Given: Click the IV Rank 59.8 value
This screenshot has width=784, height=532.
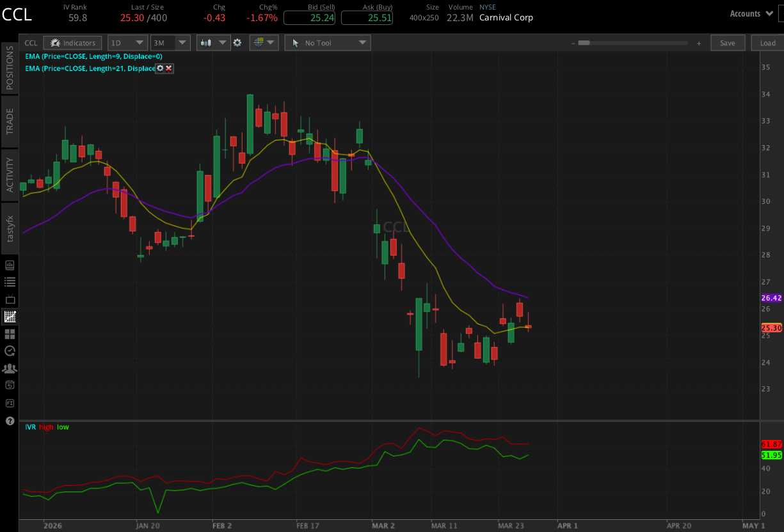Looking at the screenshot, I should [x=77, y=18].
